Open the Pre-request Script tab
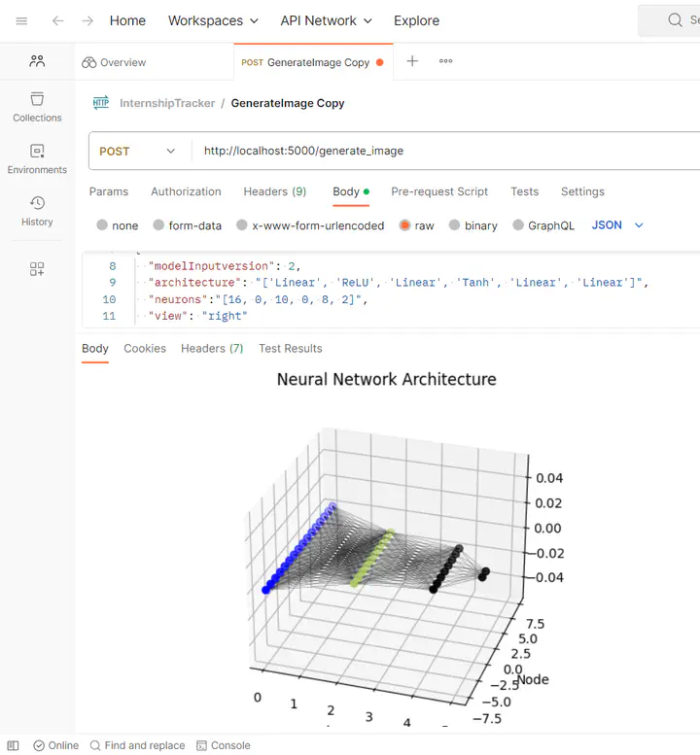Viewport: 700px width, 755px height. tap(439, 191)
